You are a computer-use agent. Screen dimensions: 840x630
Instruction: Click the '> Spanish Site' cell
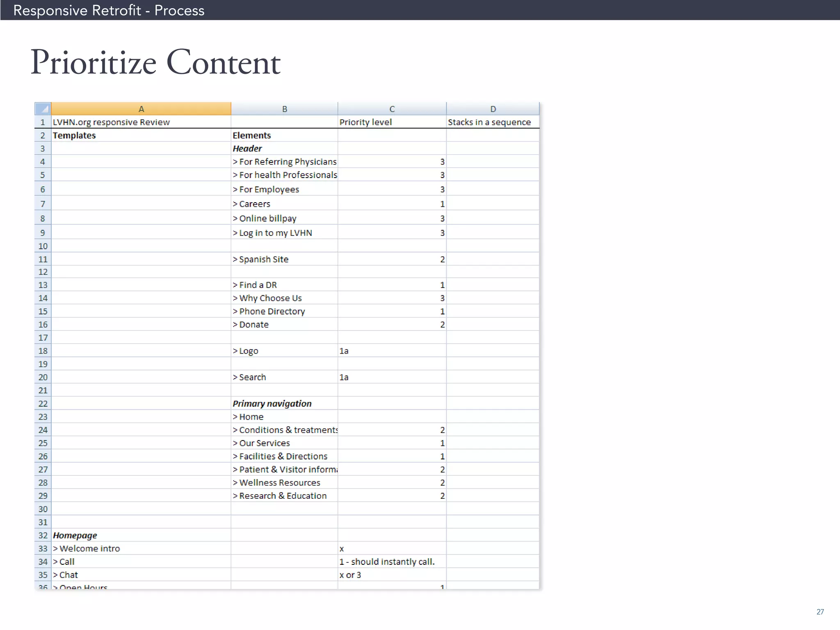pos(284,259)
